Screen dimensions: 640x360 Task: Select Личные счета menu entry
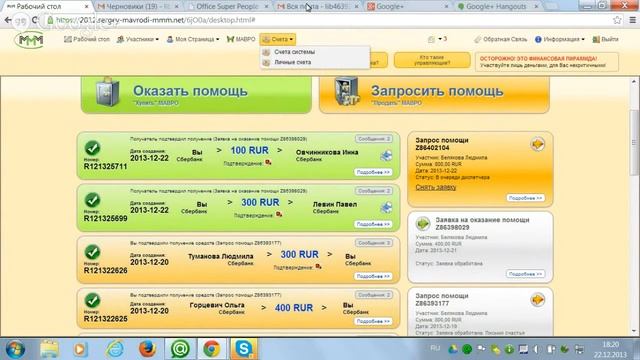click(292, 62)
